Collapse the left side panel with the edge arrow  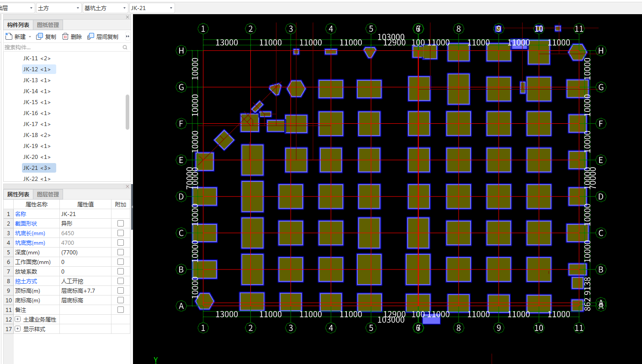[132, 207]
